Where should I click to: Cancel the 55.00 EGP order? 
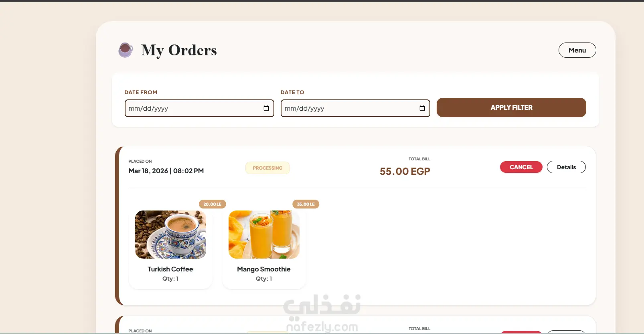(x=521, y=167)
